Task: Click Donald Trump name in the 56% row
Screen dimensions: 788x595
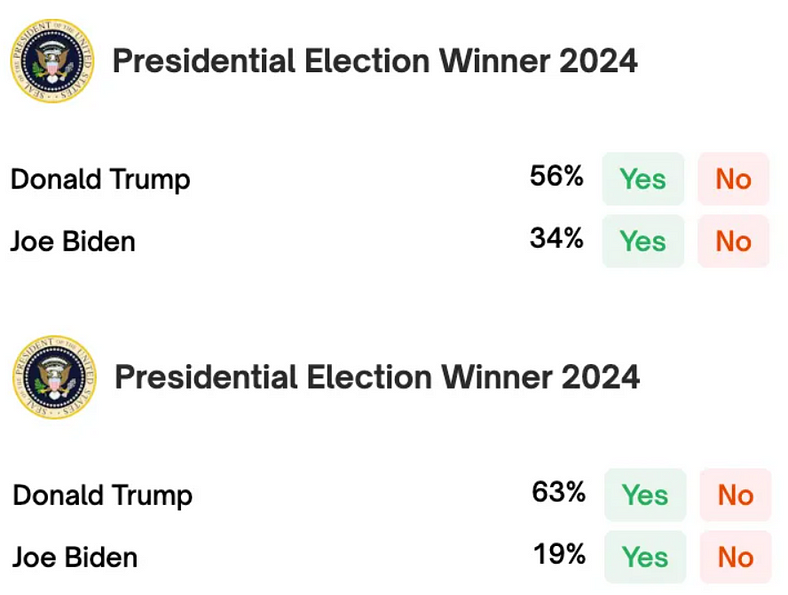Action: (x=100, y=180)
